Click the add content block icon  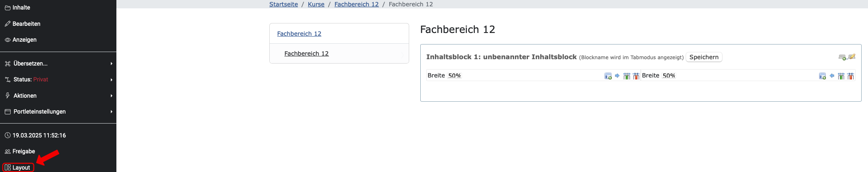(x=842, y=57)
